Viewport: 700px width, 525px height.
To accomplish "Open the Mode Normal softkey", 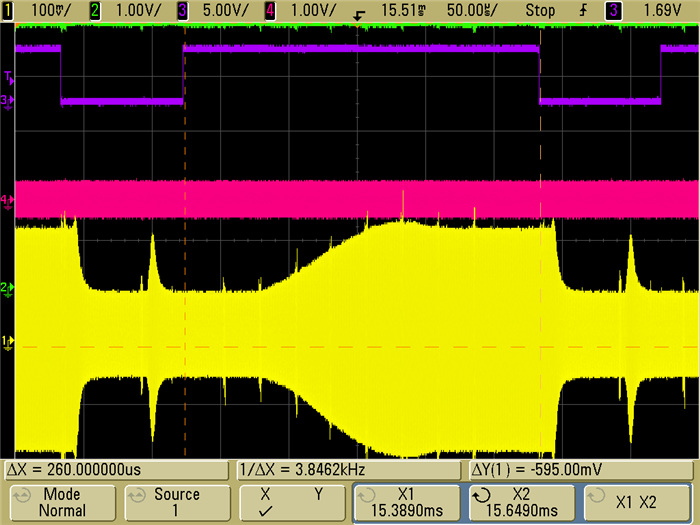I will (62, 503).
